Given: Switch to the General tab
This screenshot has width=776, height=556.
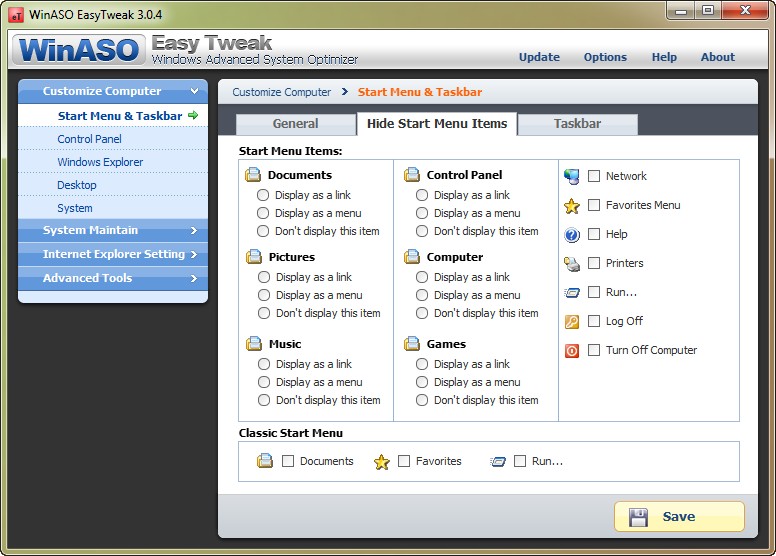Looking at the screenshot, I should [295, 124].
